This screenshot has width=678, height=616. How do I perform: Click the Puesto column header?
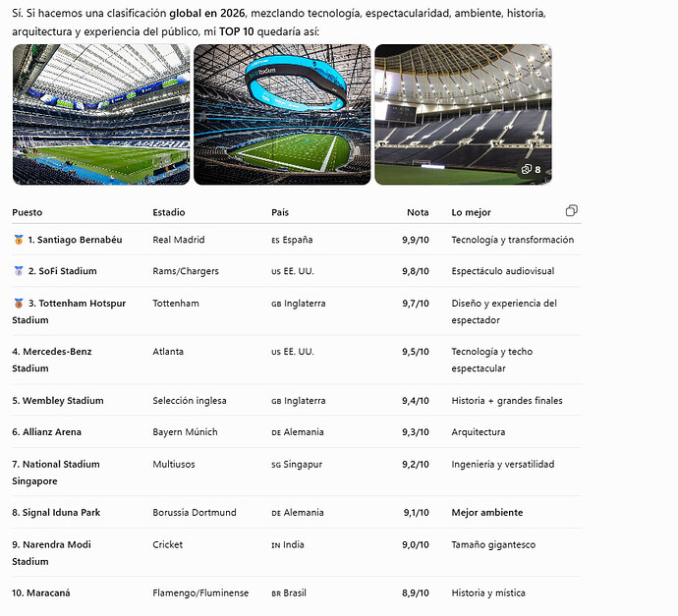(28, 212)
